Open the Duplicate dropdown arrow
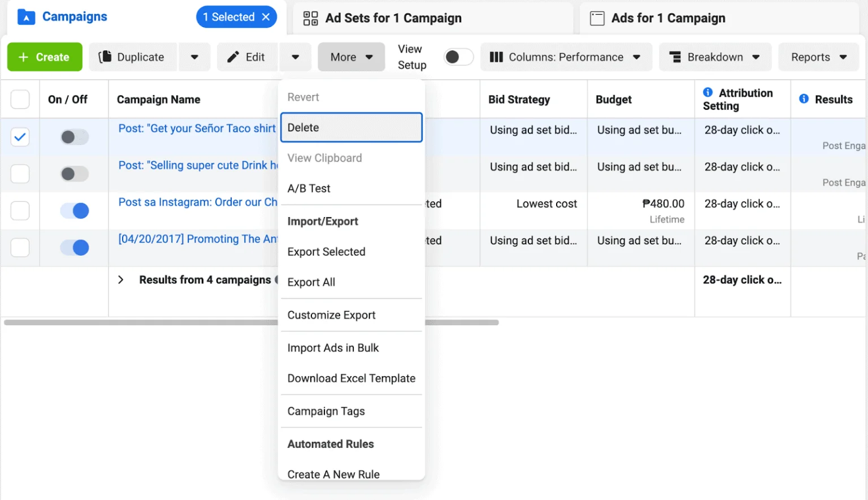The width and height of the screenshot is (868, 500). click(x=194, y=57)
